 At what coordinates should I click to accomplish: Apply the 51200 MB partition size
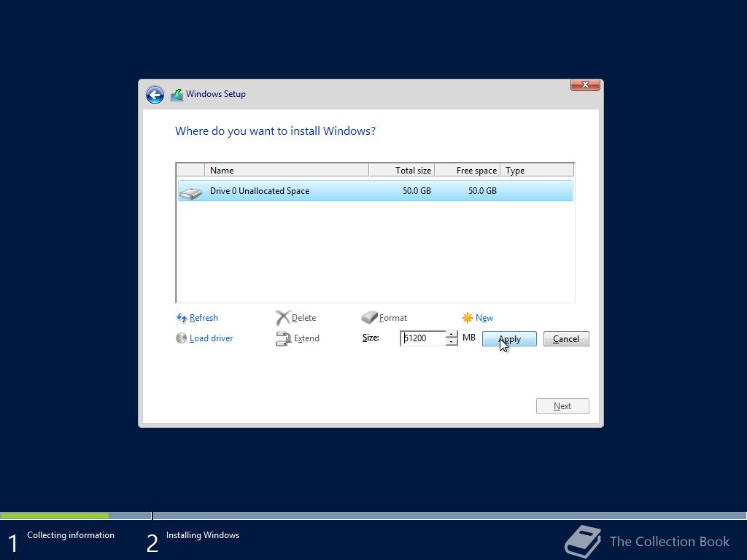click(509, 338)
